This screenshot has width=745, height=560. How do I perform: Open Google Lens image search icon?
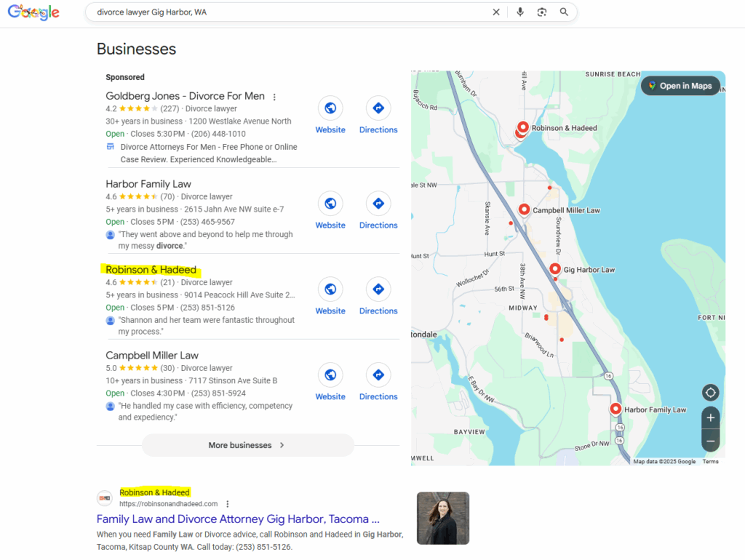(542, 12)
